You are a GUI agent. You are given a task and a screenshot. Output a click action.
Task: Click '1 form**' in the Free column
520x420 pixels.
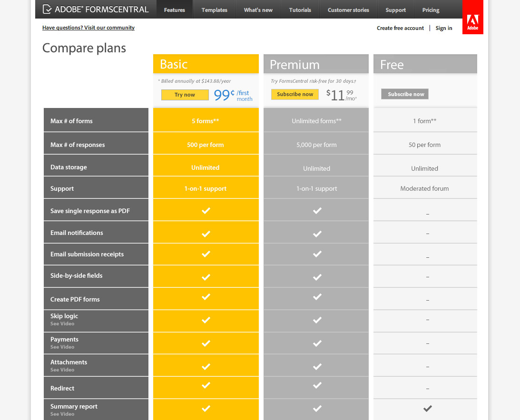click(x=425, y=121)
